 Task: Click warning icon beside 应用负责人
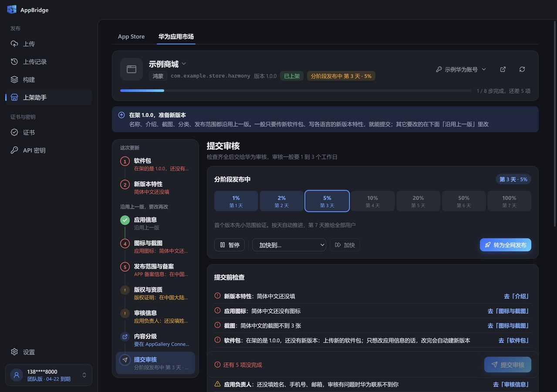217,384
